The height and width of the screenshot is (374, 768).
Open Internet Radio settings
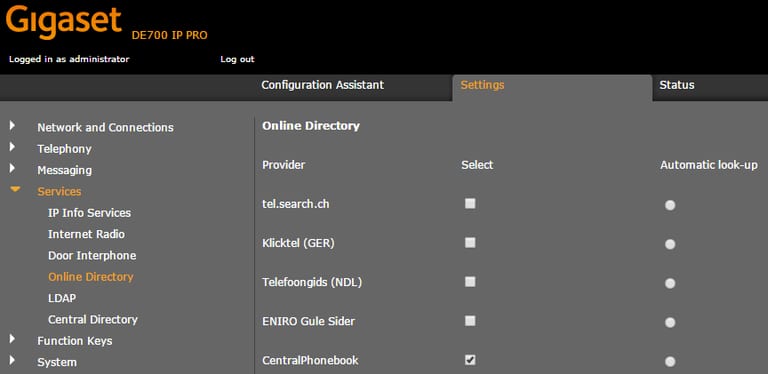point(86,234)
